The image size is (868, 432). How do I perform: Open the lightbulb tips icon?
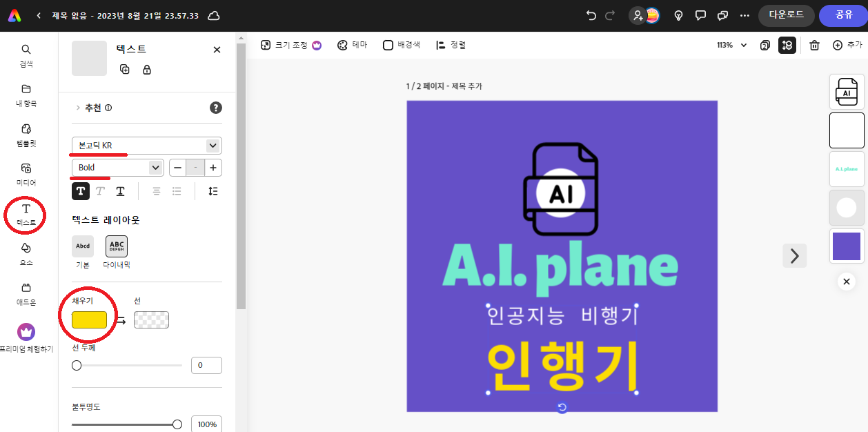pyautogui.click(x=678, y=15)
